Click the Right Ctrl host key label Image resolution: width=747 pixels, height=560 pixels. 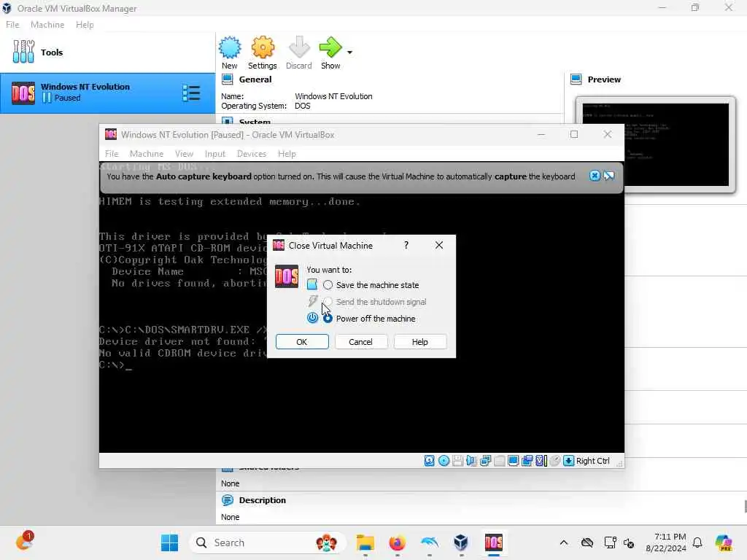click(592, 461)
